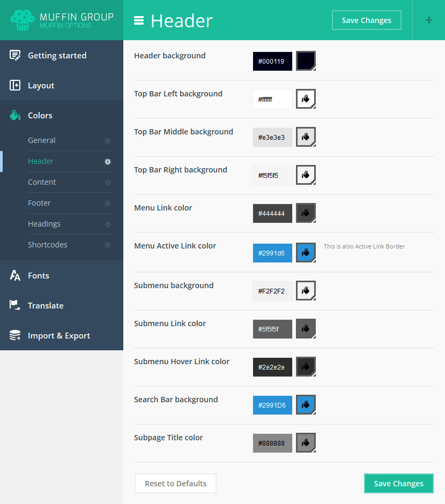
Task: Click the Menu Link color hex field
Action: (x=272, y=213)
